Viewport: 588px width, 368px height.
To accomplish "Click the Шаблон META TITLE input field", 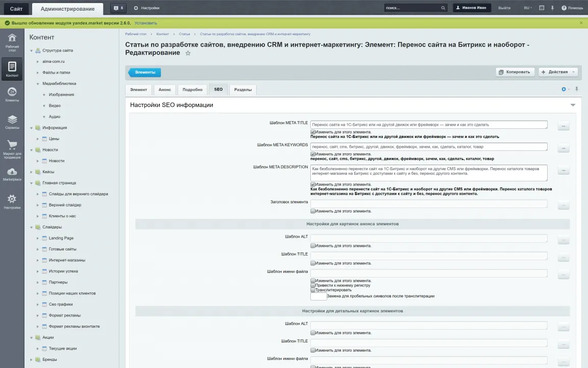I will point(429,125).
